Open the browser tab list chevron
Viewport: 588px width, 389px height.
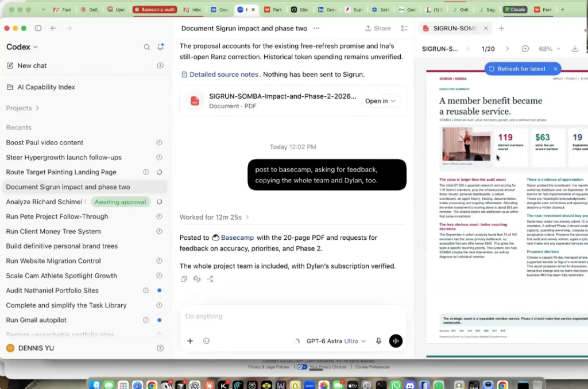pos(42,10)
